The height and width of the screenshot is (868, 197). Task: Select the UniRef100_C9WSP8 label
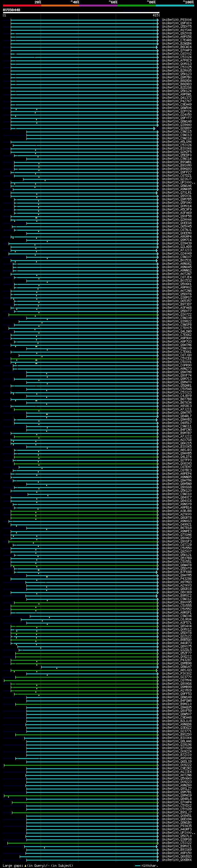click(x=177, y=325)
